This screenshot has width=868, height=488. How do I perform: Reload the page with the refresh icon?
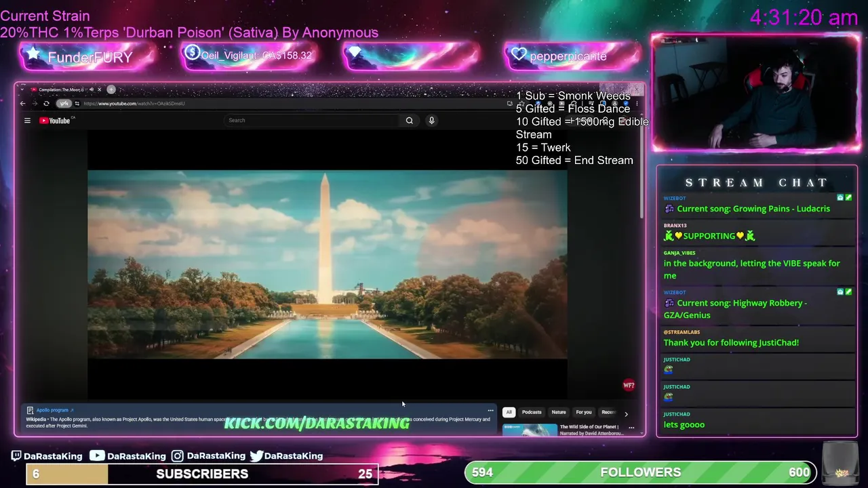click(46, 104)
